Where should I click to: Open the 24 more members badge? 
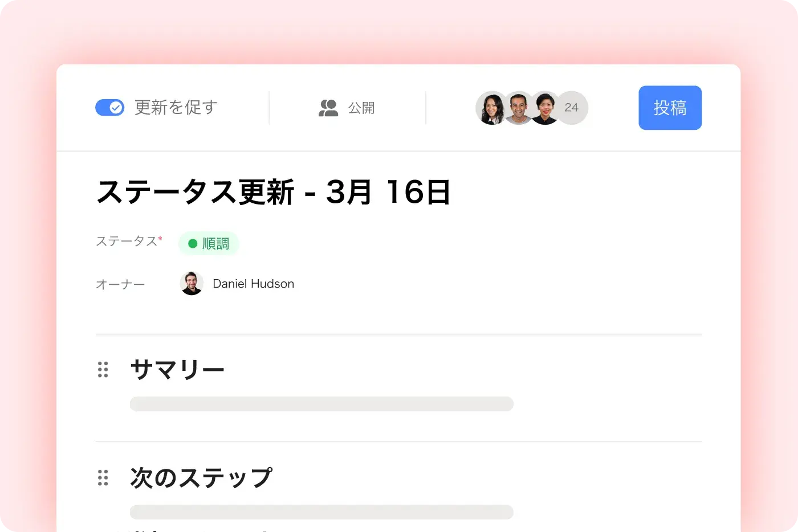coord(572,108)
